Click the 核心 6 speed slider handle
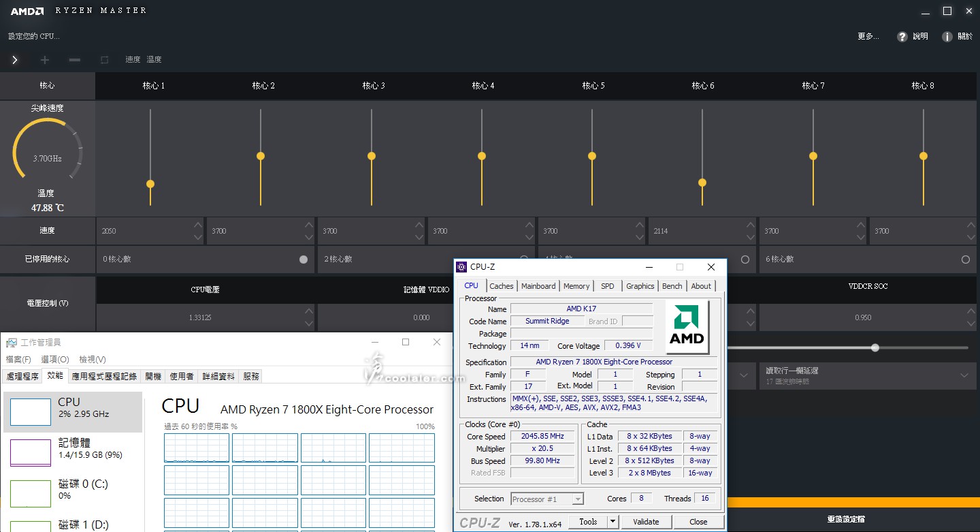This screenshot has height=532, width=980. tap(702, 183)
